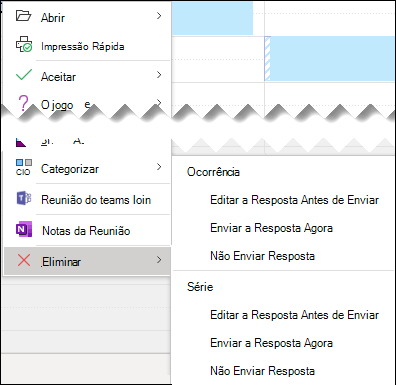The image size is (396, 385).
Task: Select Não Enviar Resposta under Ocorrência
Action: click(x=262, y=256)
